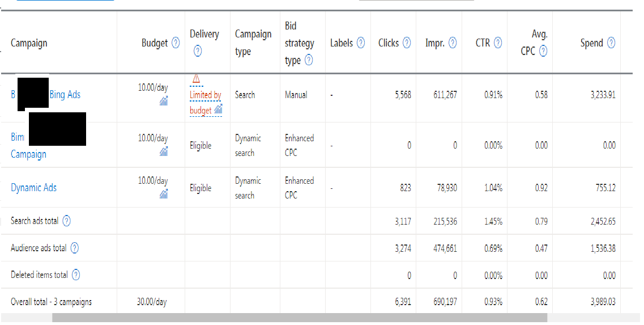Click help icon next to Search ads total
644x325 pixels.
point(66,221)
